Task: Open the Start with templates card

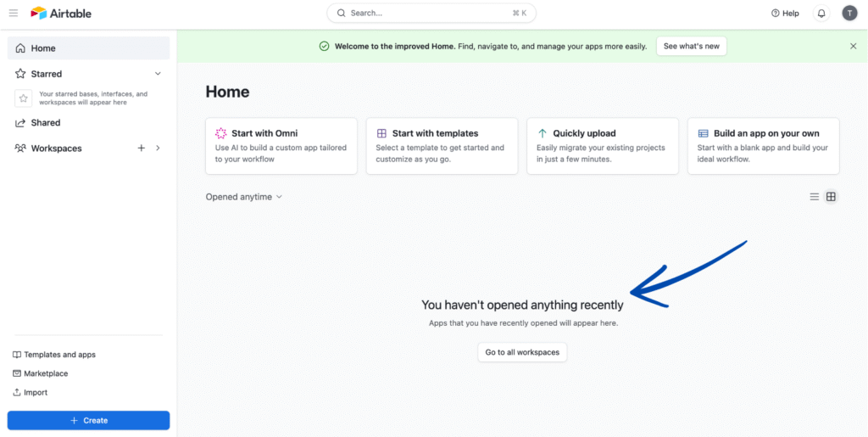Action: click(442, 146)
